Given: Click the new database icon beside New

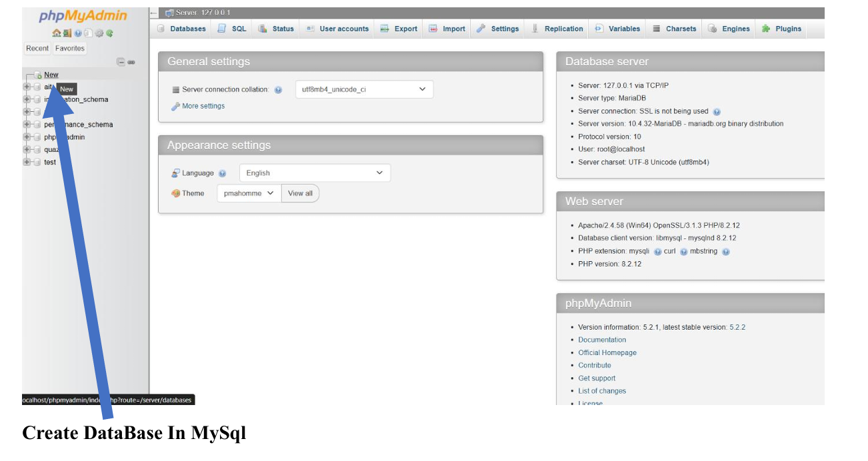Looking at the screenshot, I should pyautogui.click(x=38, y=75).
